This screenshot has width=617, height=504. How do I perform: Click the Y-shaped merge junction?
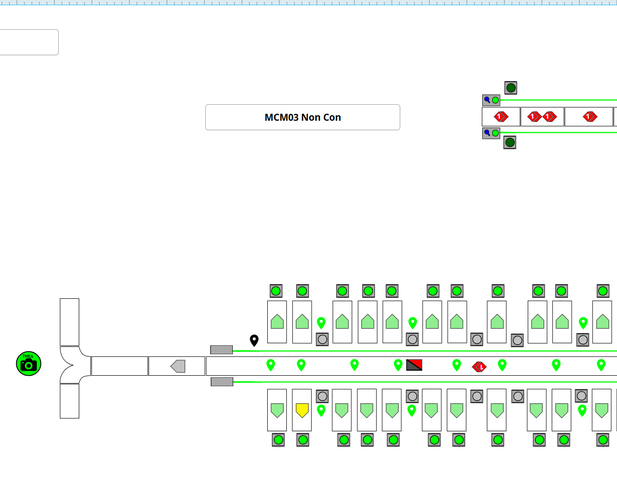tap(72, 365)
